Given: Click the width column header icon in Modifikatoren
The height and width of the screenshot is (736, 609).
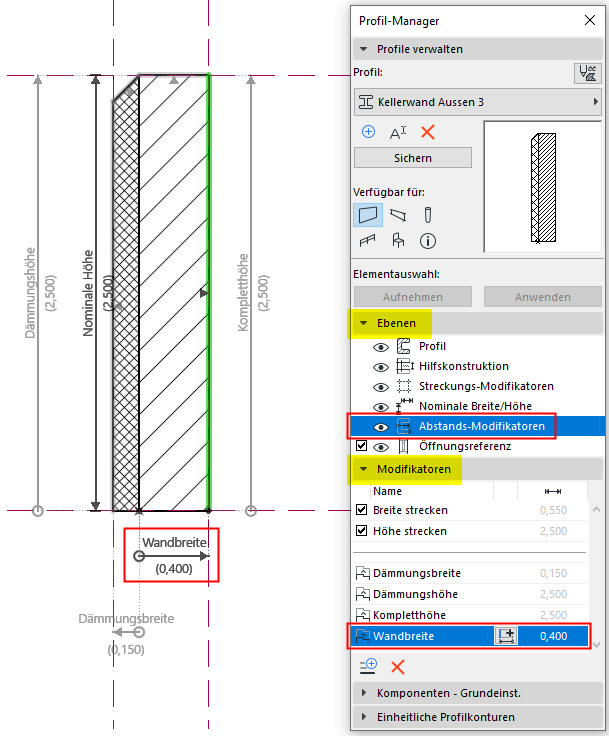Looking at the screenshot, I should 553,491.
